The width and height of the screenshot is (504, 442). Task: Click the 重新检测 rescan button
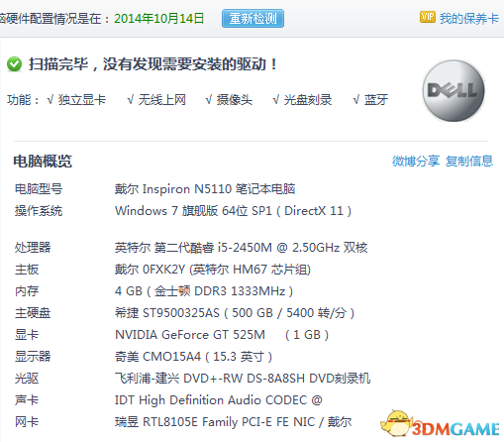point(252,18)
